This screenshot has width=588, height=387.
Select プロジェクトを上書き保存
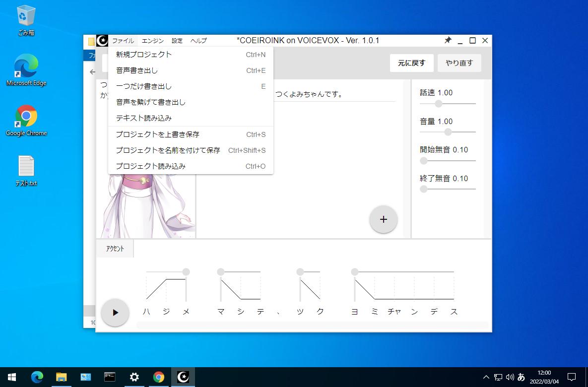(191, 134)
